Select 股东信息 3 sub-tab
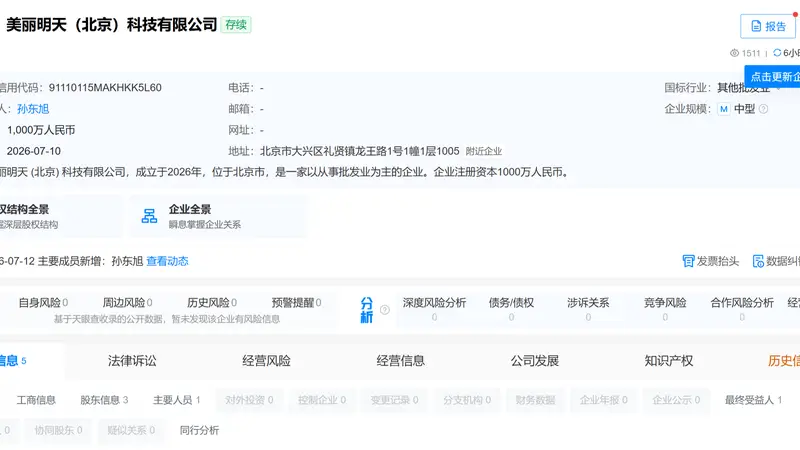 (x=104, y=400)
